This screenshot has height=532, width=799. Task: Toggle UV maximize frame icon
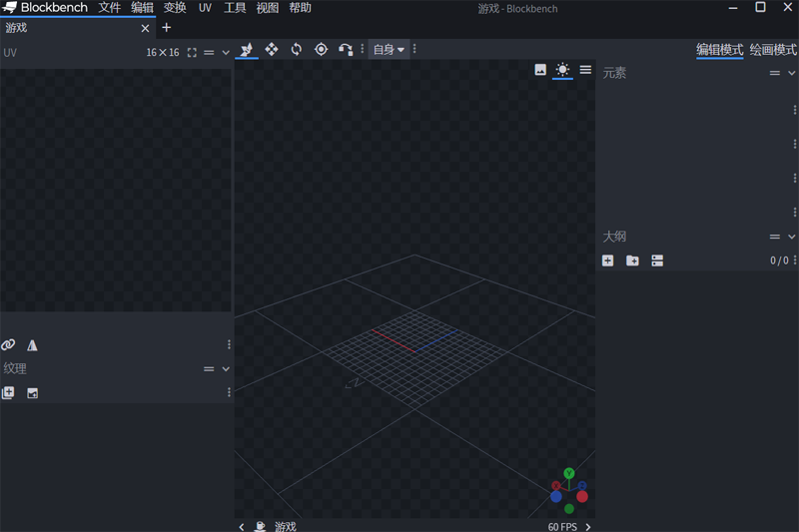(192, 53)
